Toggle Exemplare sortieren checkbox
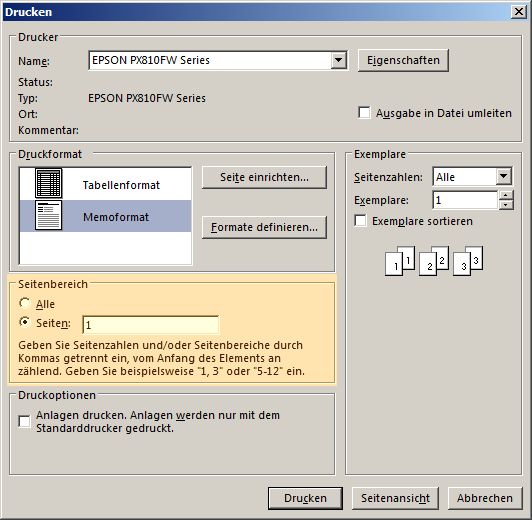 (360, 220)
